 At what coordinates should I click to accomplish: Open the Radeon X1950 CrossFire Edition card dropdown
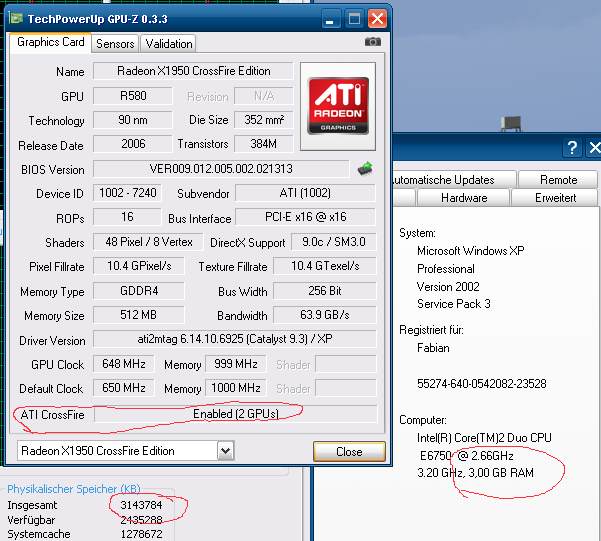pos(225,451)
